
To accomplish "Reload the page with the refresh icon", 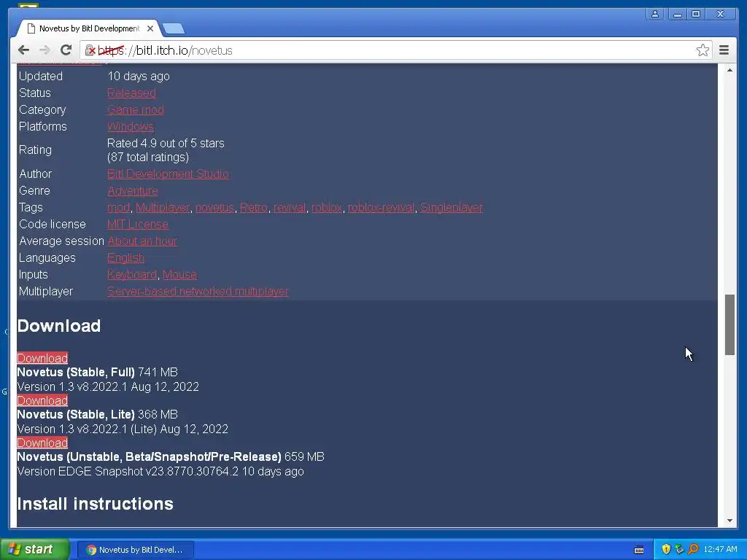I will click(x=66, y=50).
